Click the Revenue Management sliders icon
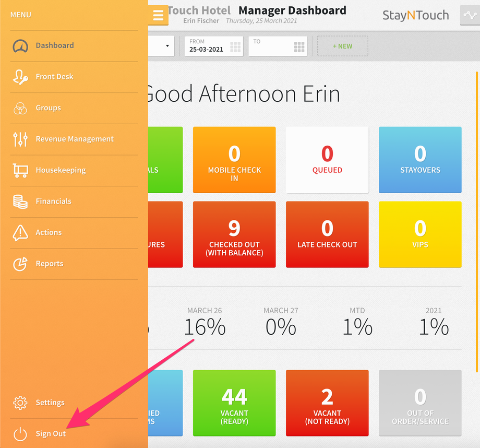This screenshot has height=448, width=480. [20, 139]
